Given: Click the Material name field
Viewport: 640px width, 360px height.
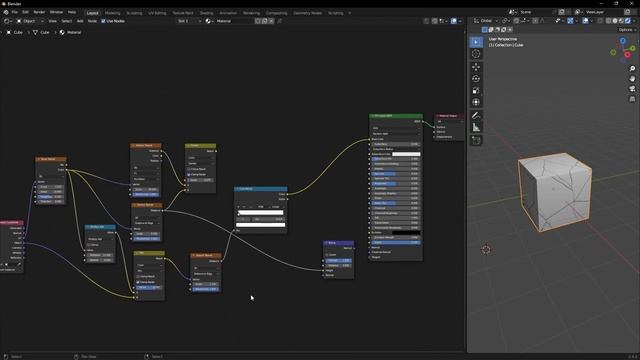Looking at the screenshot, I should (x=234, y=21).
